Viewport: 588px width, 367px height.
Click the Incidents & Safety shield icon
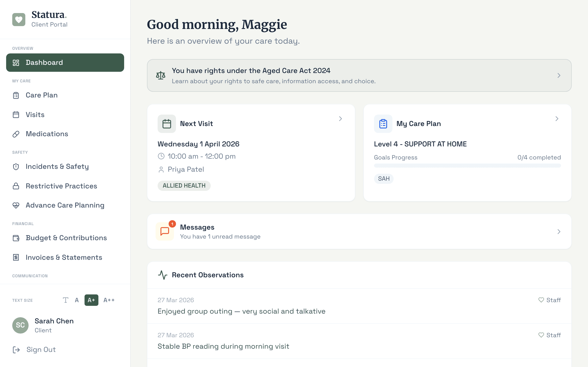(x=16, y=167)
